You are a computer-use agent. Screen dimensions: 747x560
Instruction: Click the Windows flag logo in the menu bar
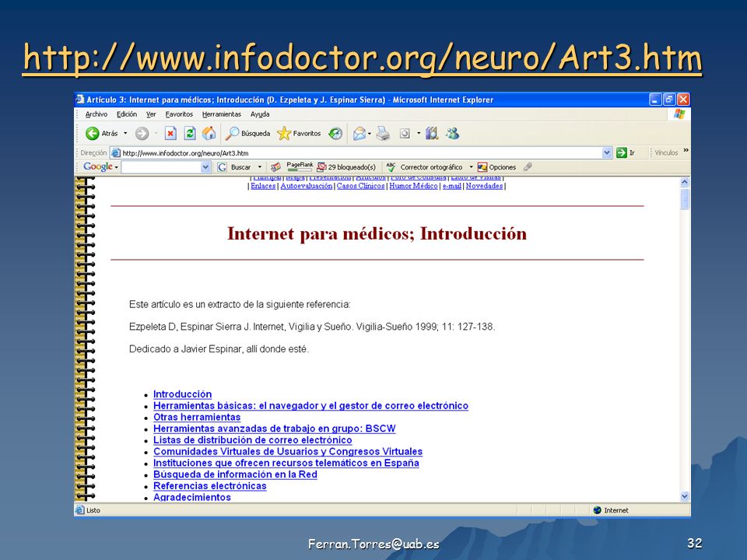(679, 114)
